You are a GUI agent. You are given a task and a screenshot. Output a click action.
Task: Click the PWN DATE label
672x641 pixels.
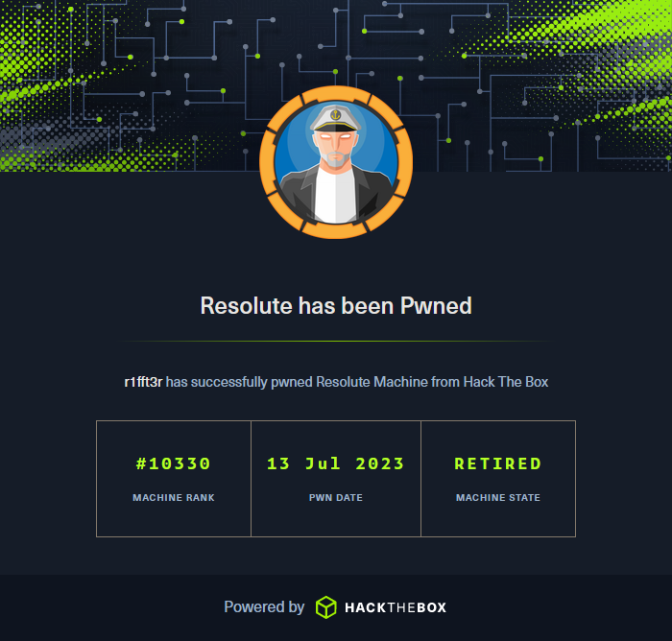pos(336,497)
